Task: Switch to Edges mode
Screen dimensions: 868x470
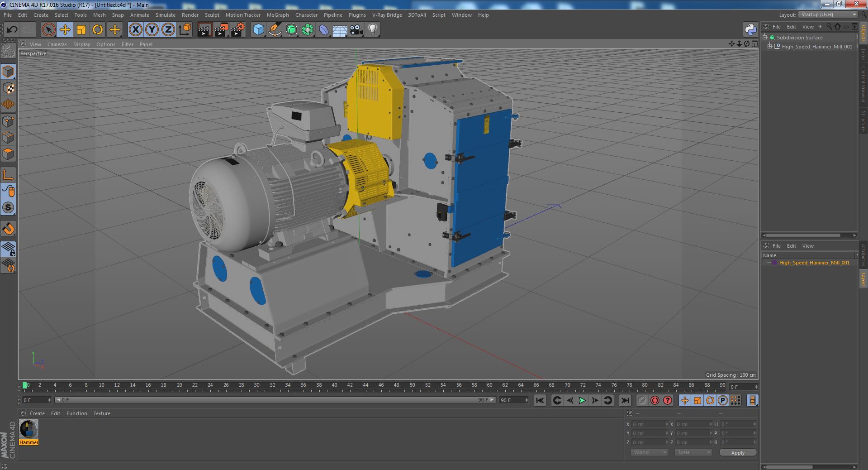Action: (8, 138)
